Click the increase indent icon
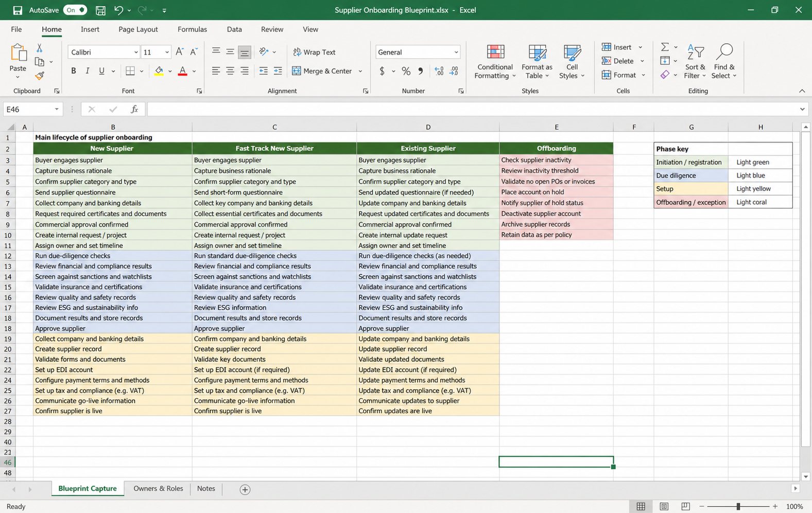 278,71
